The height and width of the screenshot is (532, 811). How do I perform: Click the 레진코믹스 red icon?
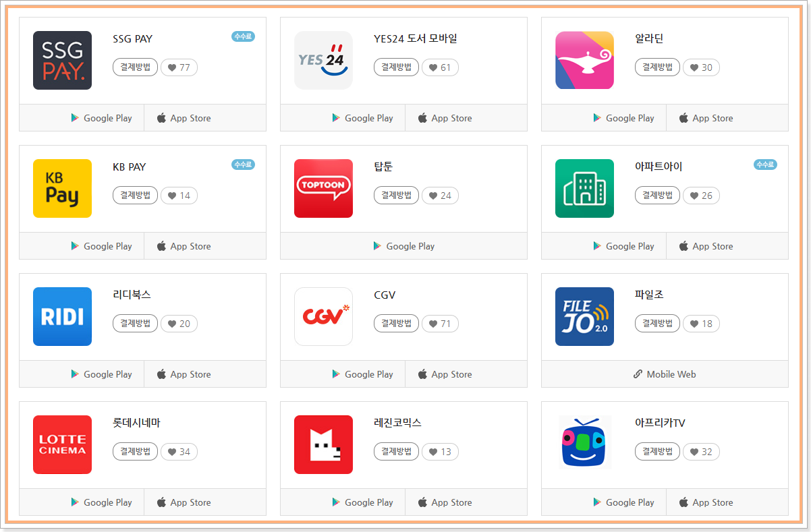[323, 444]
